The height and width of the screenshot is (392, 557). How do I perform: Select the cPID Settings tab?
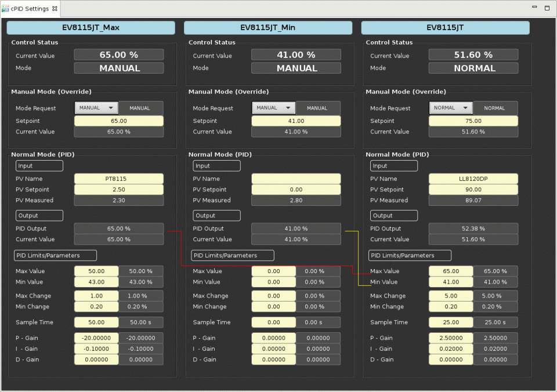tap(29, 9)
